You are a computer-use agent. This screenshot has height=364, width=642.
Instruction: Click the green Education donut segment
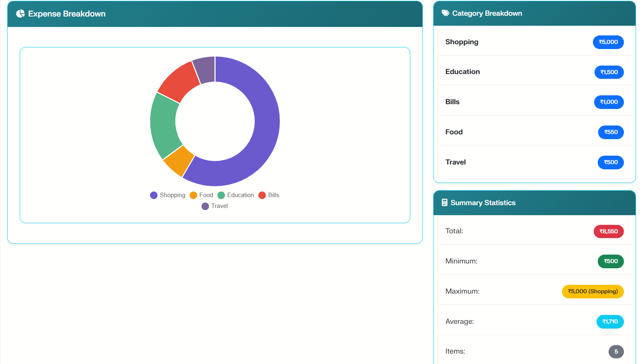coord(163,125)
